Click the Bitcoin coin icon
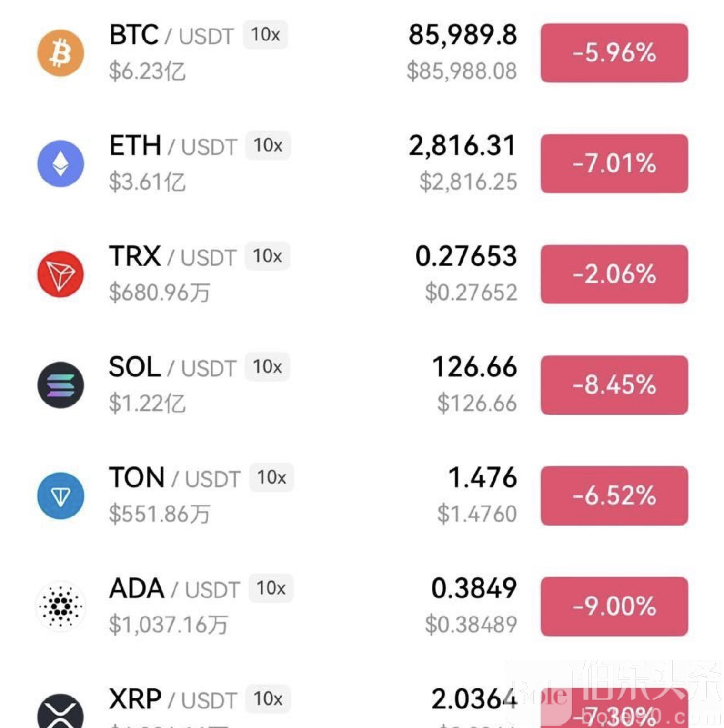 (60, 53)
